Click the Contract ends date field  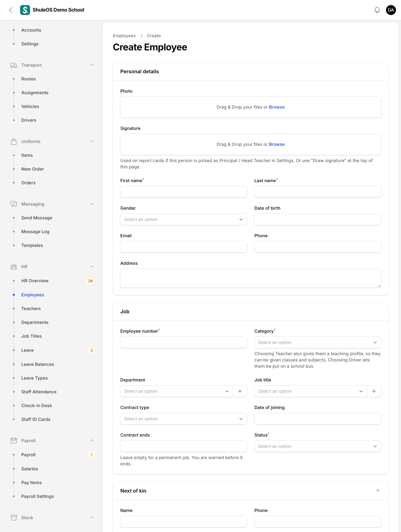pyautogui.click(x=184, y=446)
